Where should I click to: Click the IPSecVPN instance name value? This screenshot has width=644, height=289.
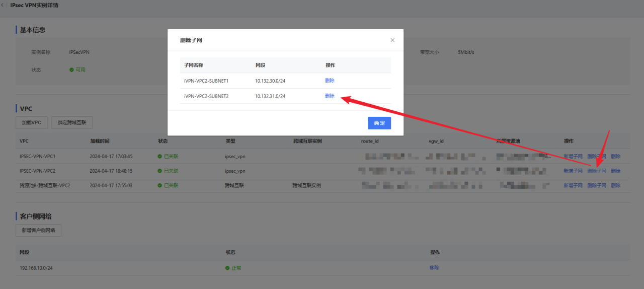point(79,52)
